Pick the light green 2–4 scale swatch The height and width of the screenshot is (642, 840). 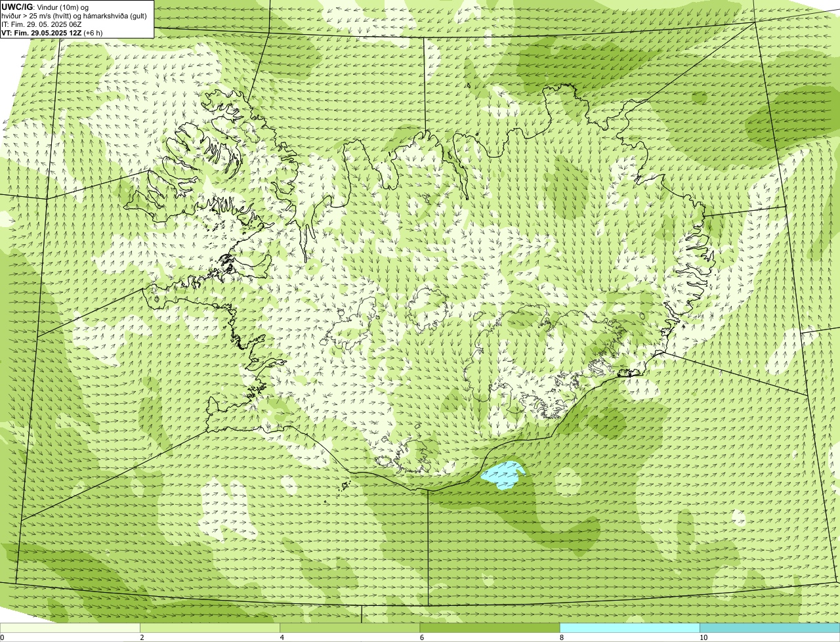210,628
